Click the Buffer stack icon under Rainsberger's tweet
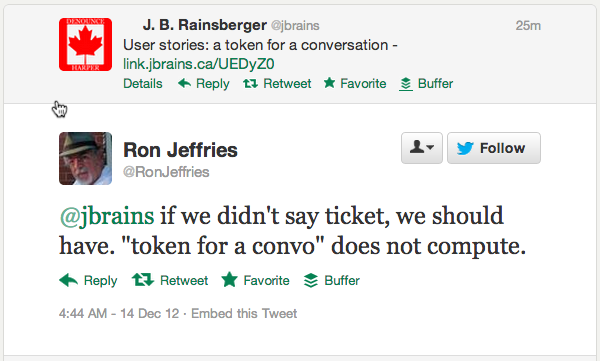The width and height of the screenshot is (600, 361). coord(406,84)
